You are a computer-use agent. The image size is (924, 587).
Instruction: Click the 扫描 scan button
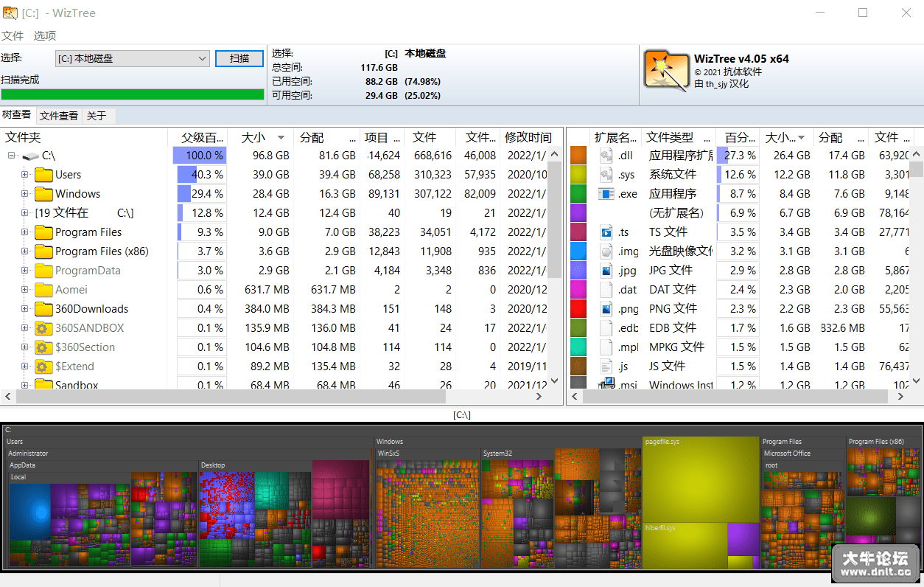(x=239, y=58)
